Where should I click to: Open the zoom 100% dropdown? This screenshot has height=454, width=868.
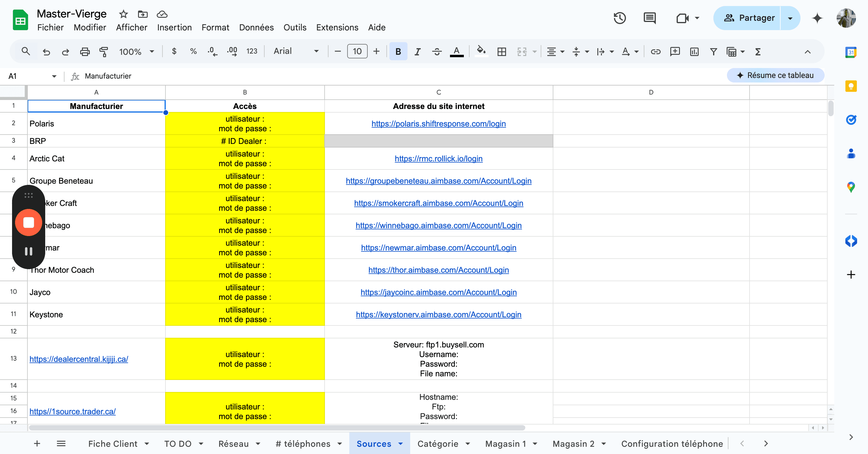[137, 51]
